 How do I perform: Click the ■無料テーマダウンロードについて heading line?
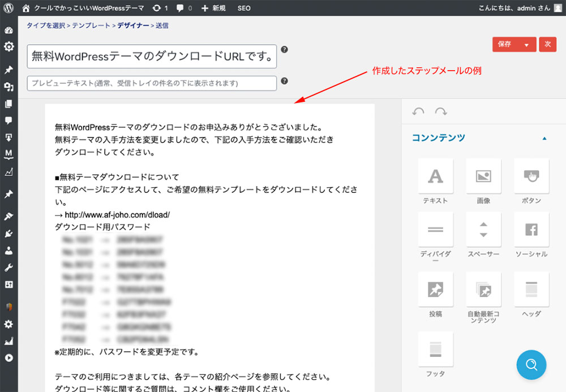click(117, 177)
